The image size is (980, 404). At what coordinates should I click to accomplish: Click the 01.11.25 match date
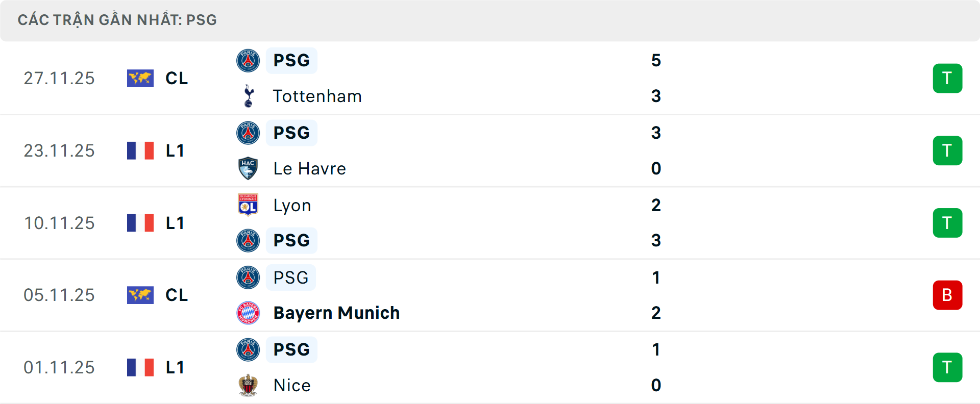point(59,367)
